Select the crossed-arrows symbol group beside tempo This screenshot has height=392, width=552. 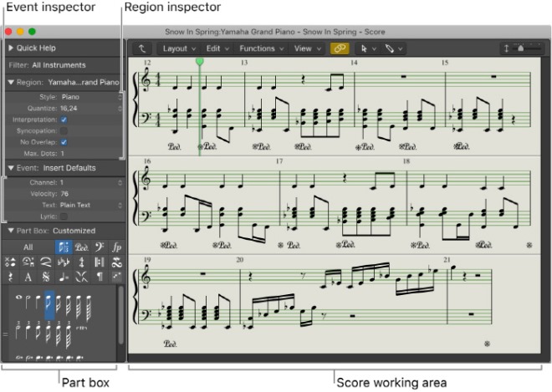[81, 277]
